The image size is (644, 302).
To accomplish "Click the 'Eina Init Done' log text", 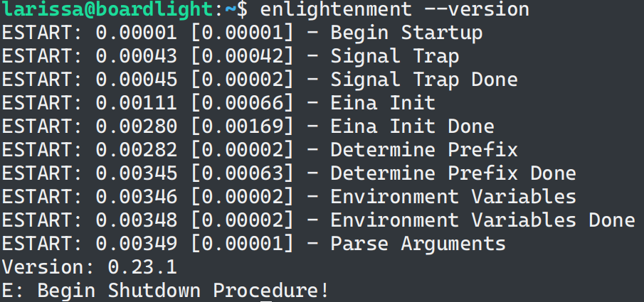I will (412, 127).
